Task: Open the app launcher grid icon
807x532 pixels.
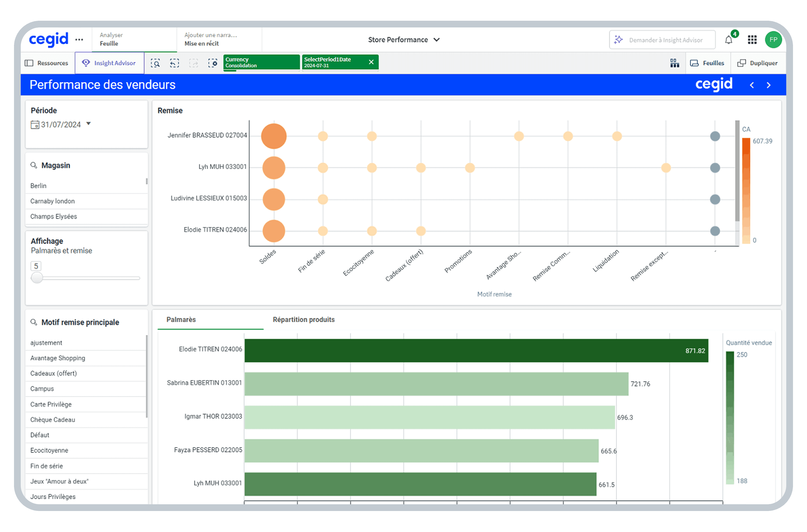Action: pyautogui.click(x=752, y=40)
